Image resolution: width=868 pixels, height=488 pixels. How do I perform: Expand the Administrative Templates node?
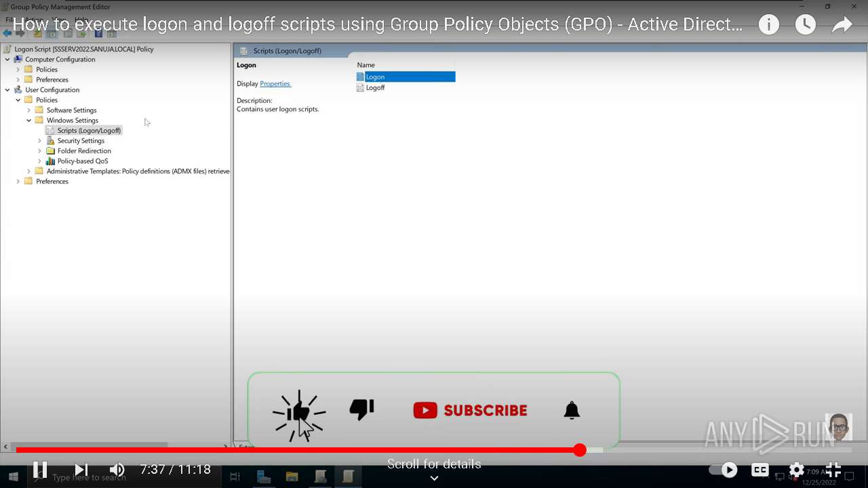pos(29,171)
